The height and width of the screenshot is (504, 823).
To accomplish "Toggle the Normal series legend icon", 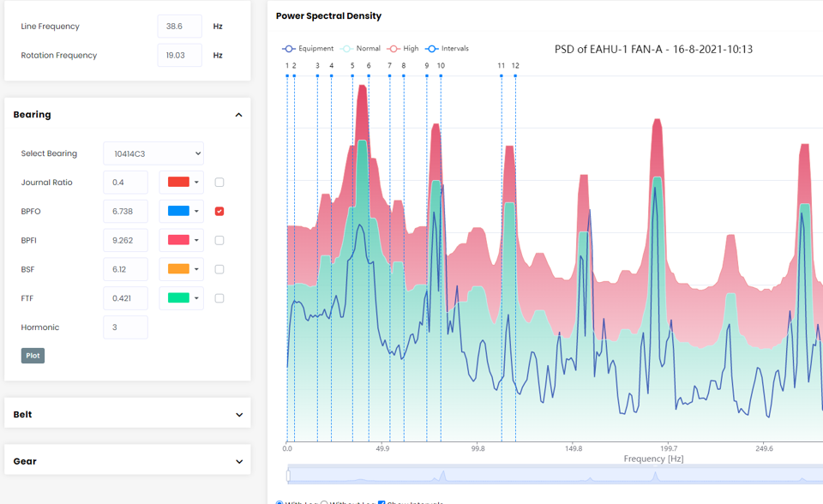I will point(347,49).
